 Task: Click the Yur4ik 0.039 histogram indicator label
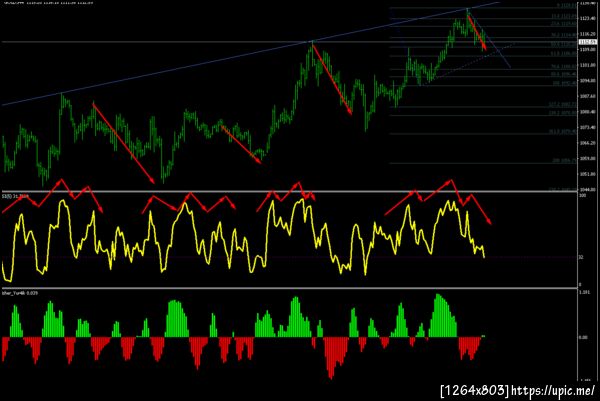click(x=20, y=293)
